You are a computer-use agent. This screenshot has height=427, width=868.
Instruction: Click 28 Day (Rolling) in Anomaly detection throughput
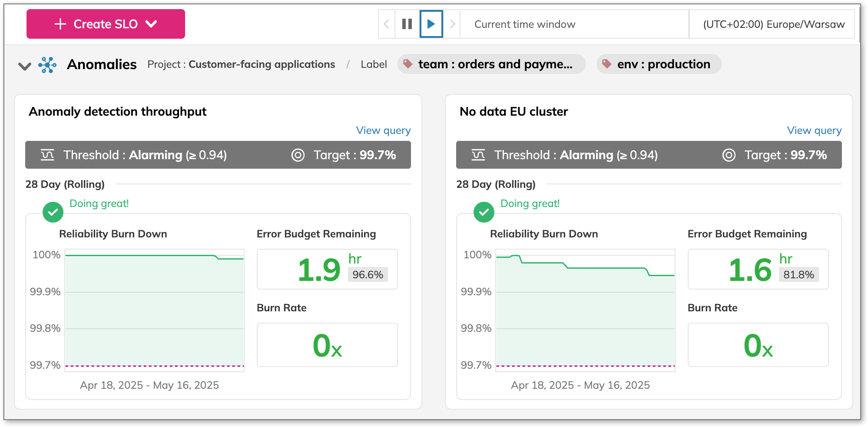coord(65,184)
